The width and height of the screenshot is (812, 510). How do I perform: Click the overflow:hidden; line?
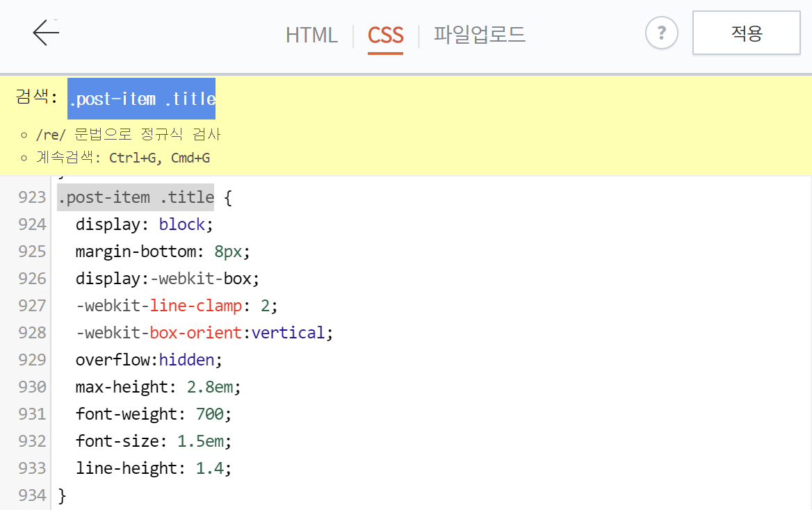pos(149,359)
